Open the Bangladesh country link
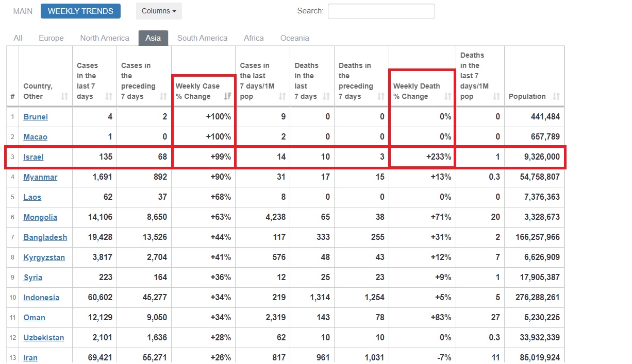This screenshot has height=364, width=632. (x=45, y=237)
